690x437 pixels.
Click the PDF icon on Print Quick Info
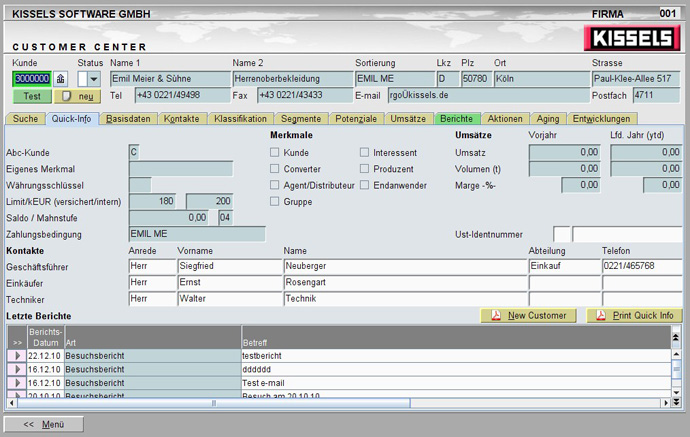pyautogui.click(x=601, y=316)
